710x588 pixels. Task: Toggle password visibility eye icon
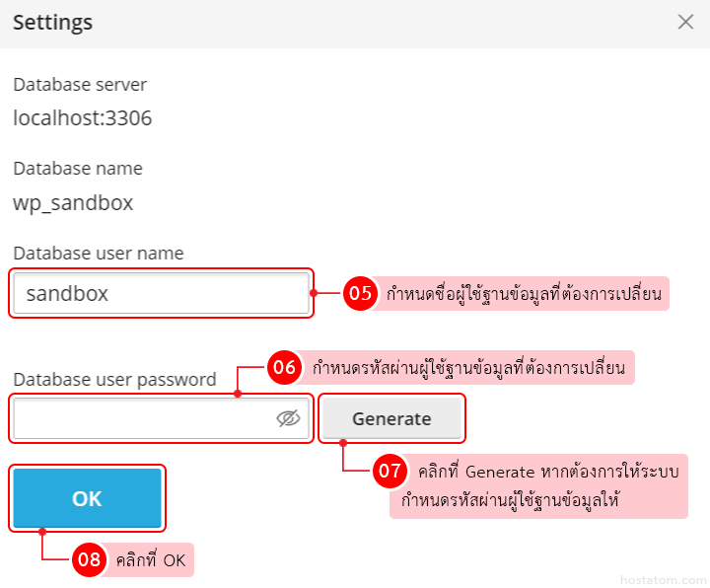288,418
